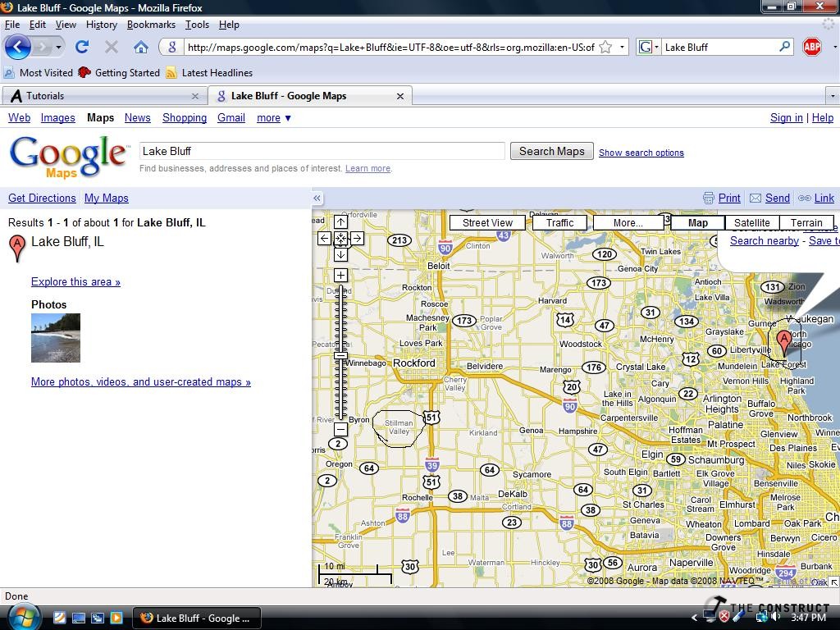Click Lake Bluff Firefox taskbar button
840x630 pixels.
tap(196, 618)
